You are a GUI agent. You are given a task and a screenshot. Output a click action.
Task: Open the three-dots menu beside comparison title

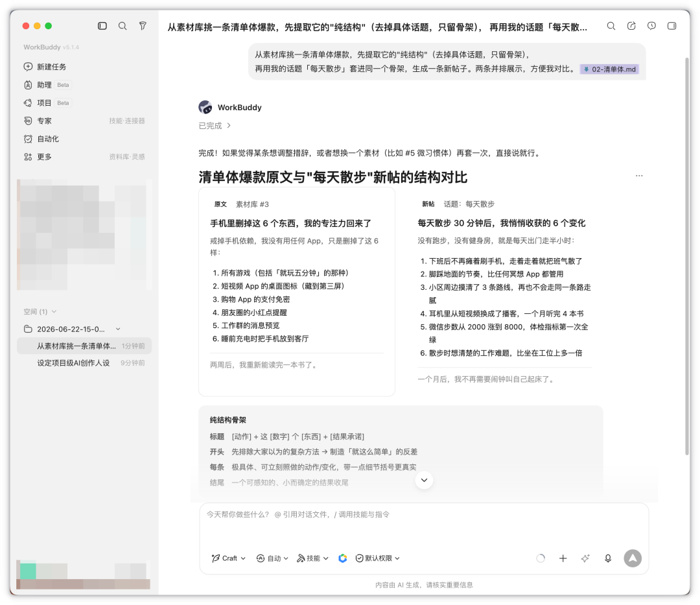(639, 176)
